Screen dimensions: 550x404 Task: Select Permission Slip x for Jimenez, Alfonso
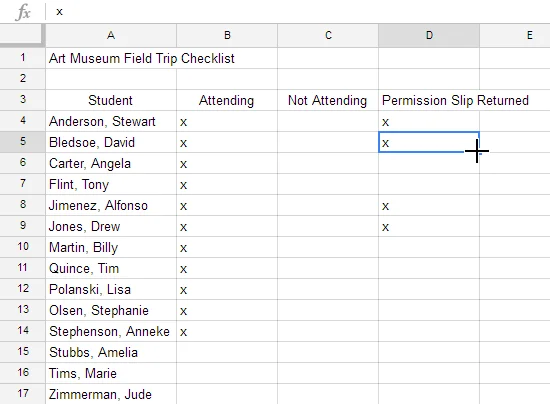coord(429,206)
